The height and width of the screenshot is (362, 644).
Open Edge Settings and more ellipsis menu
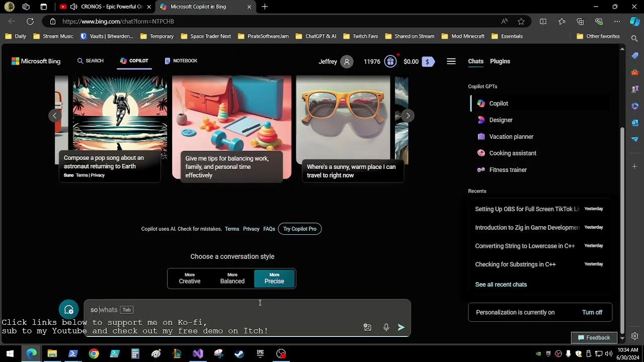point(617,21)
